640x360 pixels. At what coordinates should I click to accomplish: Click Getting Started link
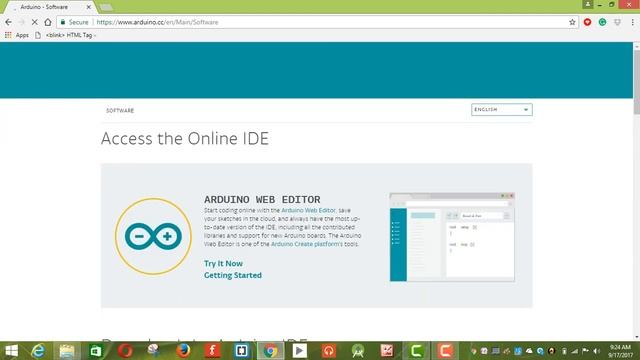[x=233, y=275]
